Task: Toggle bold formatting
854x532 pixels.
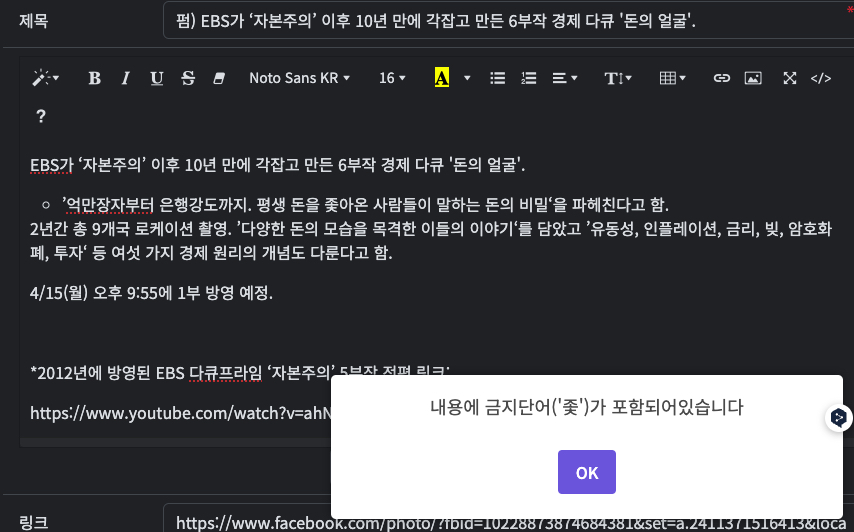Action: (x=94, y=78)
